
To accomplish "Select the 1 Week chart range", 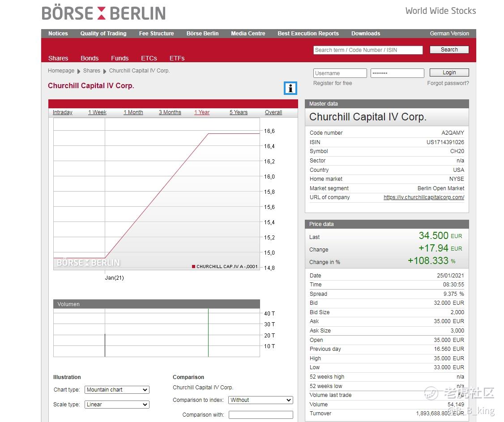I will click(98, 112).
